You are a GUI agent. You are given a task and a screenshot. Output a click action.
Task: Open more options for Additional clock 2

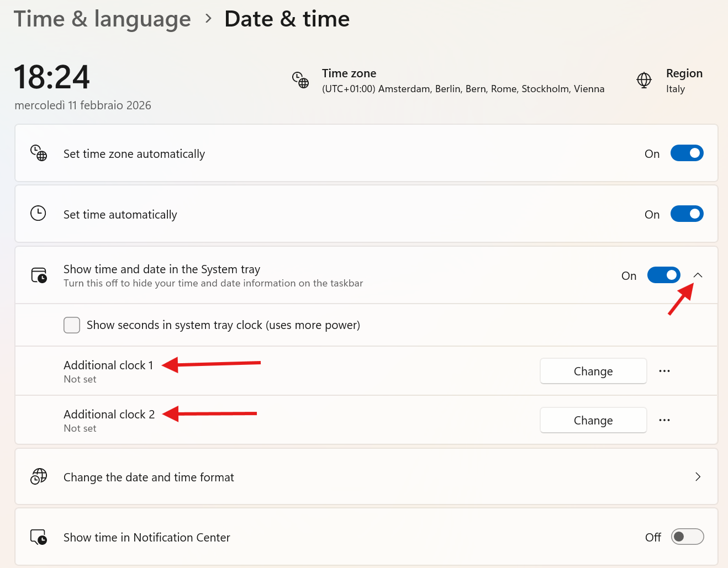(664, 420)
